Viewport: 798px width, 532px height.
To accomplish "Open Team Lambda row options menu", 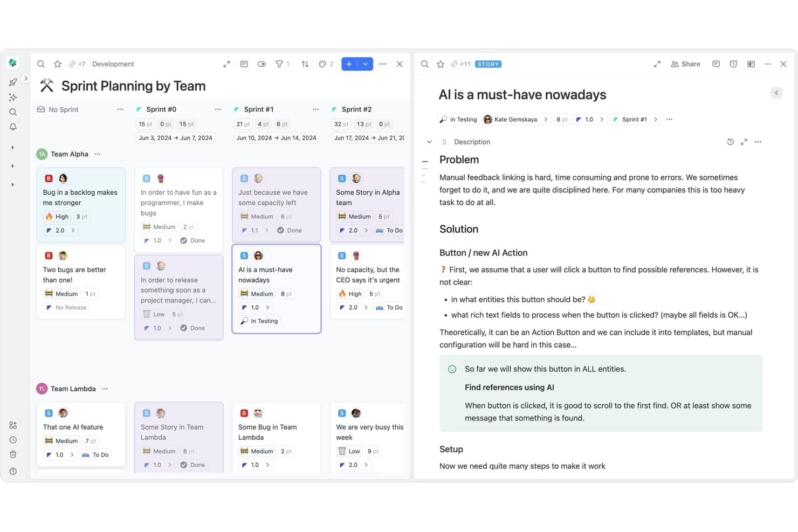I will (x=105, y=389).
